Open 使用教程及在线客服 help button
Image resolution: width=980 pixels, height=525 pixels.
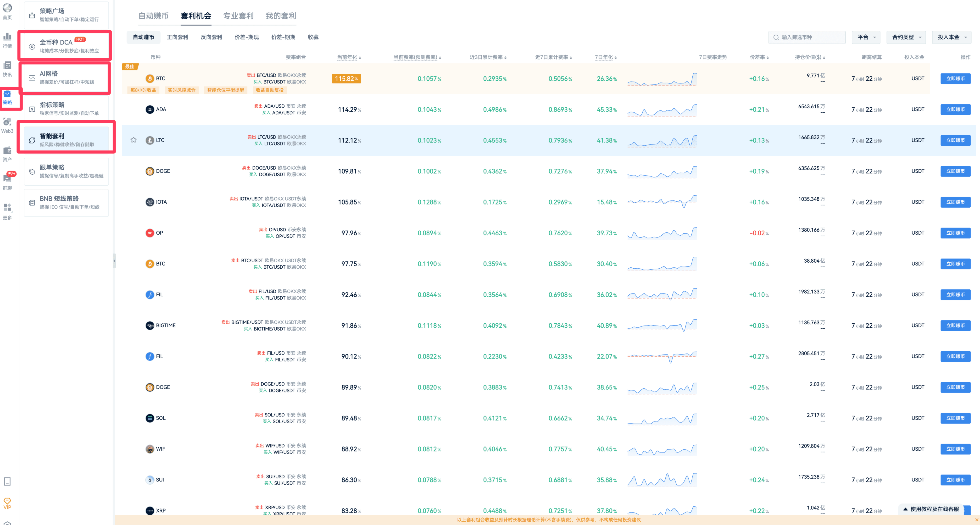click(x=931, y=509)
